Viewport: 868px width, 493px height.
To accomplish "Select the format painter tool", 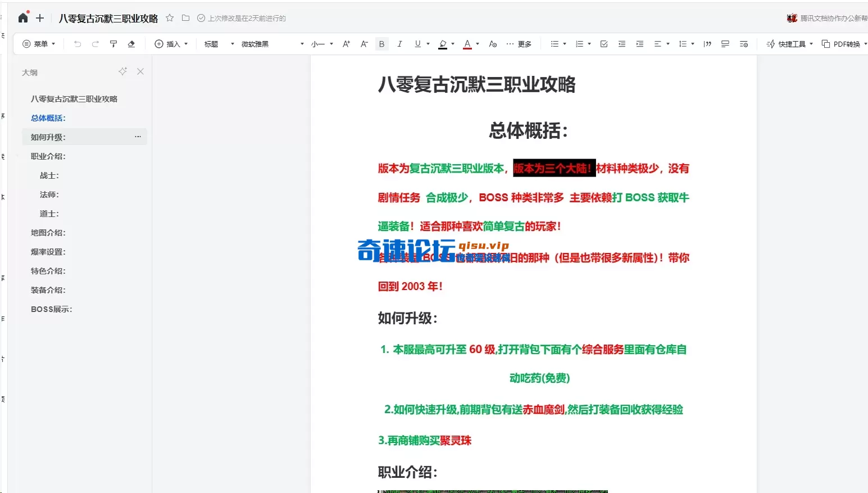I will [113, 44].
